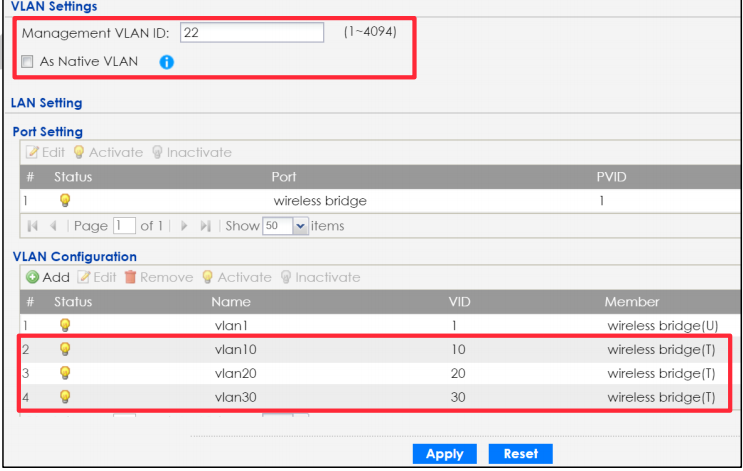Click the Remove trash icon in VLAN Configuration
This screenshot has width=743, height=471.
tap(130, 277)
